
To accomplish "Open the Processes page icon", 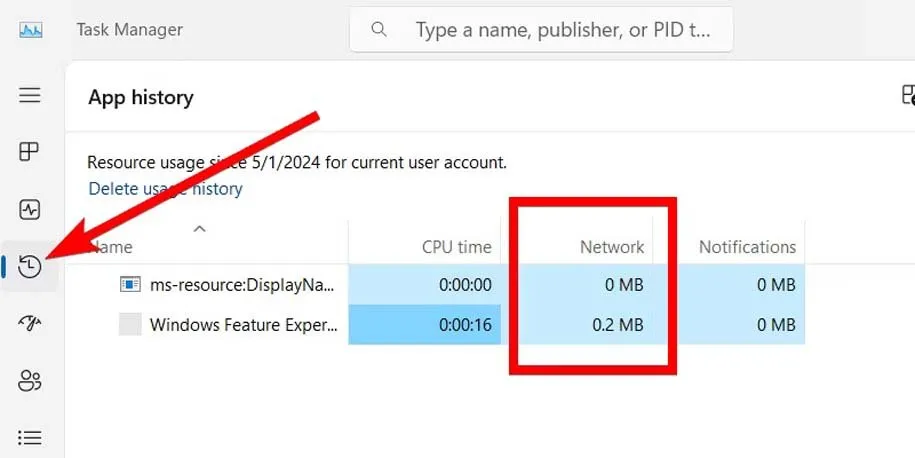I will [30, 152].
